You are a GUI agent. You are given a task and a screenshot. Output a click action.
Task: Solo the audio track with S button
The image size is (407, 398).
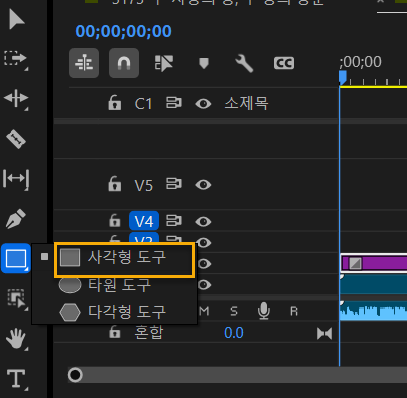click(234, 311)
